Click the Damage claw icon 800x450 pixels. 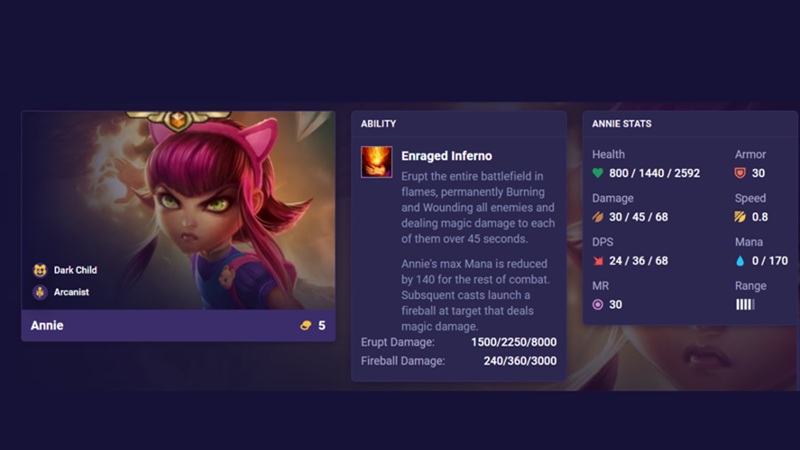click(597, 217)
